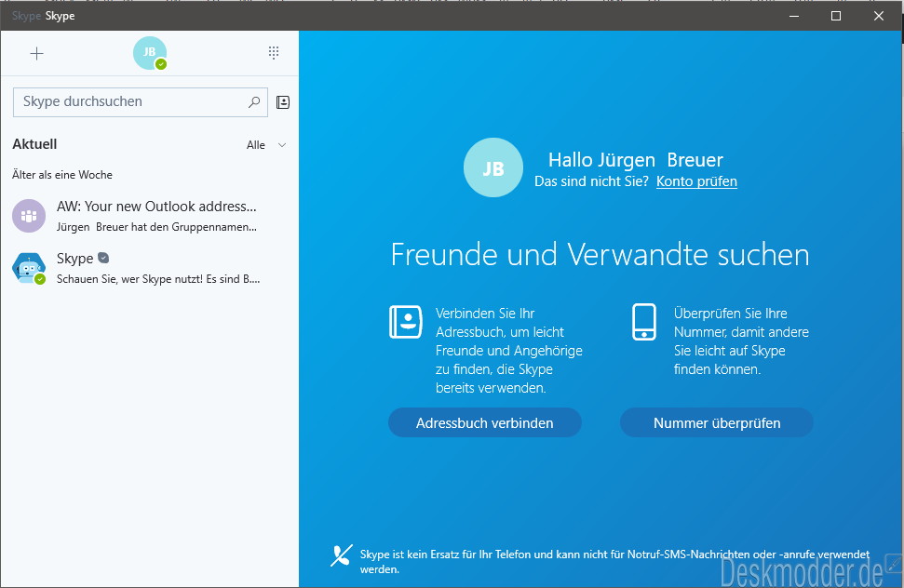
Task: Open the Skype bot conversation
Action: pos(149,268)
